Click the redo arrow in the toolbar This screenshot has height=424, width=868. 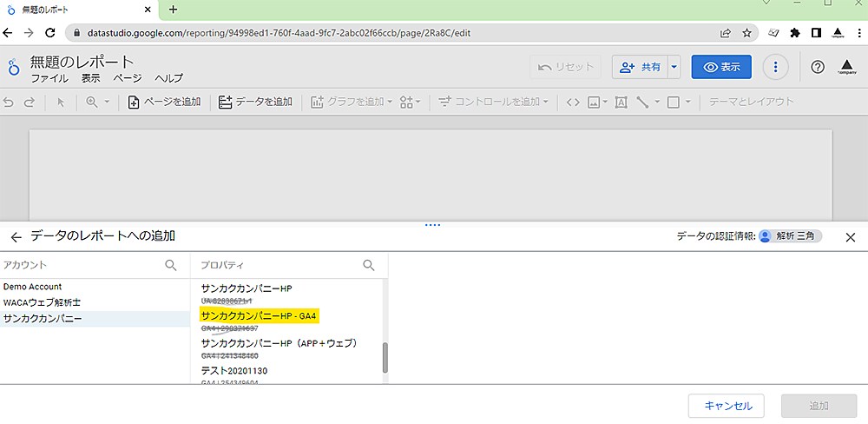(29, 102)
